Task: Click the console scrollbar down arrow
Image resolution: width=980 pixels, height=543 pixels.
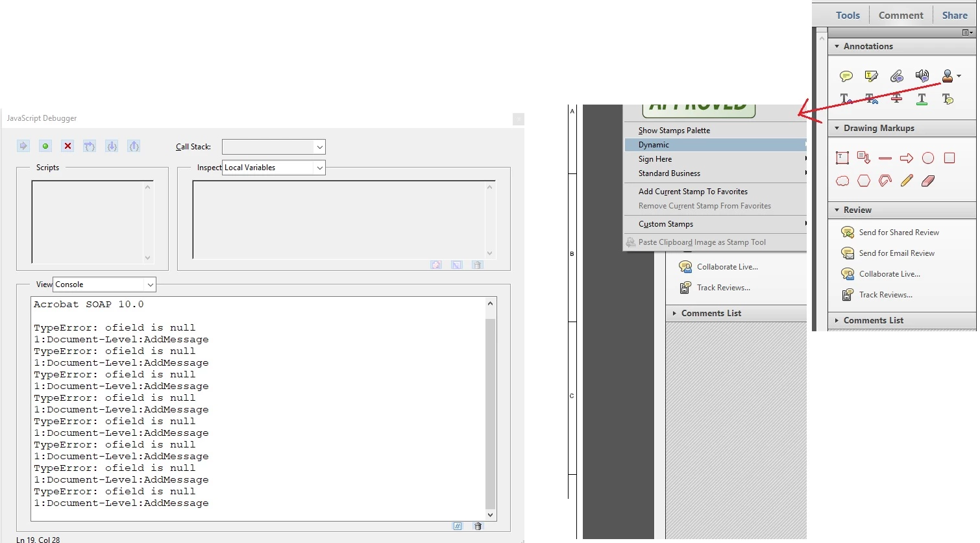Action: [490, 515]
